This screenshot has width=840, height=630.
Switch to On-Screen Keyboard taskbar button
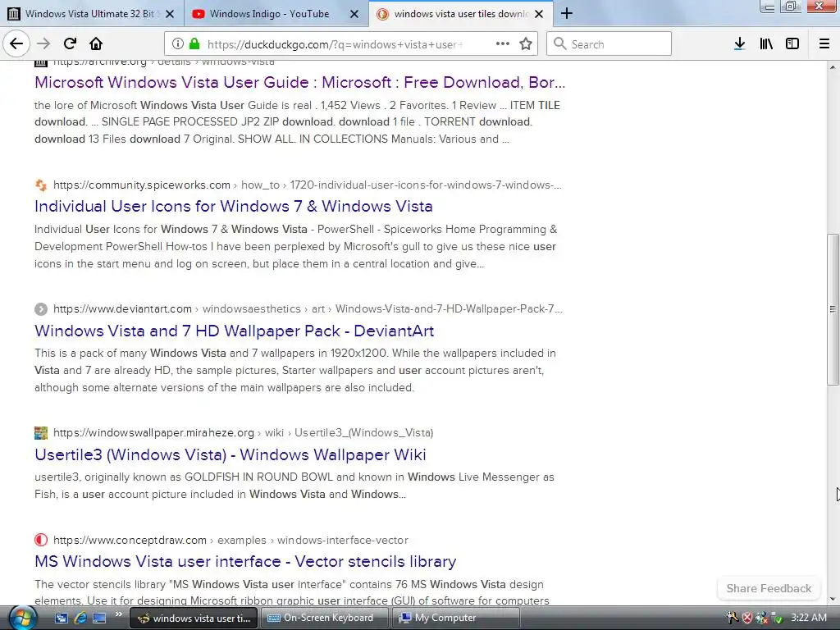pos(325,619)
